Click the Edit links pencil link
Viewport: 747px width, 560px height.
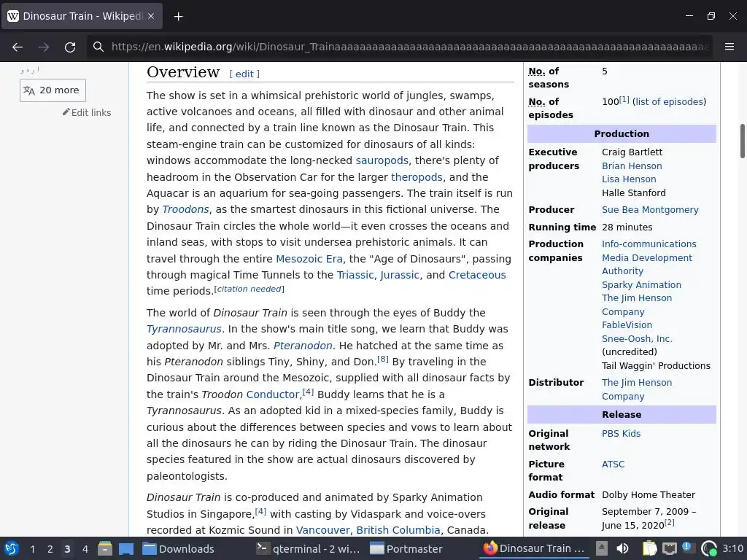click(x=87, y=112)
